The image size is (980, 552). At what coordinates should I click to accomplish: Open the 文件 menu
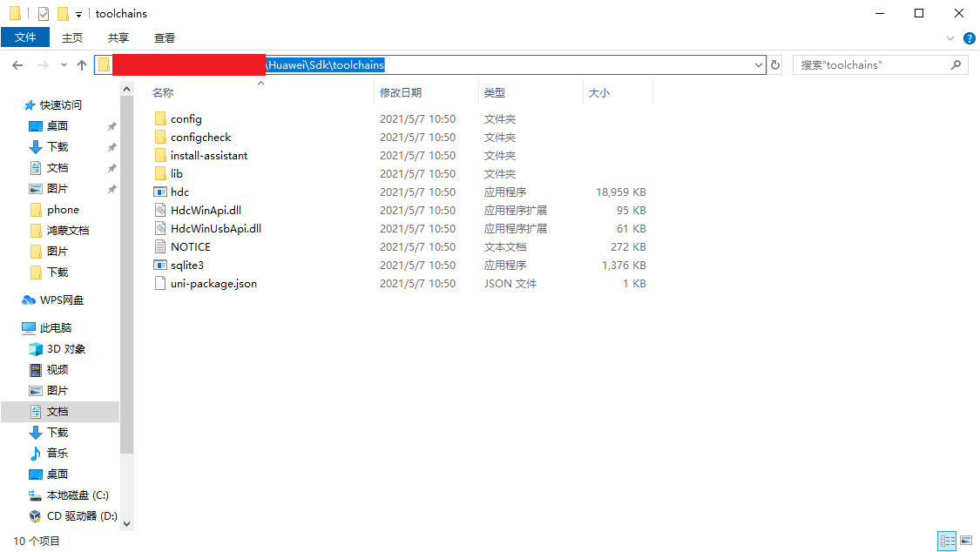click(x=25, y=37)
